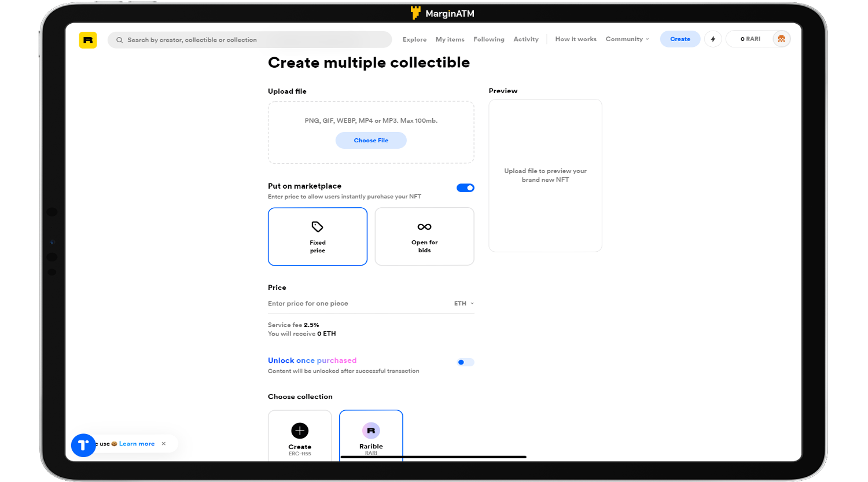Turn off Put on marketplace switch
This screenshot has width=868, height=482.
465,187
